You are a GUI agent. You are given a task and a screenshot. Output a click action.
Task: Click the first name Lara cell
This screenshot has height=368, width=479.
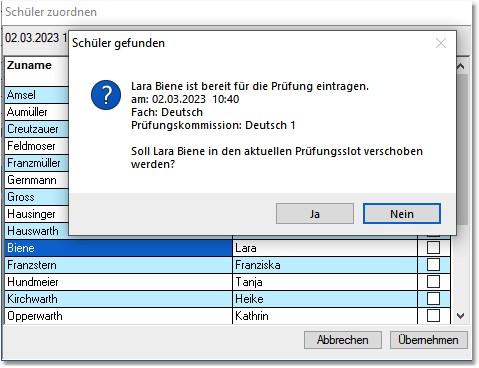coord(325,248)
